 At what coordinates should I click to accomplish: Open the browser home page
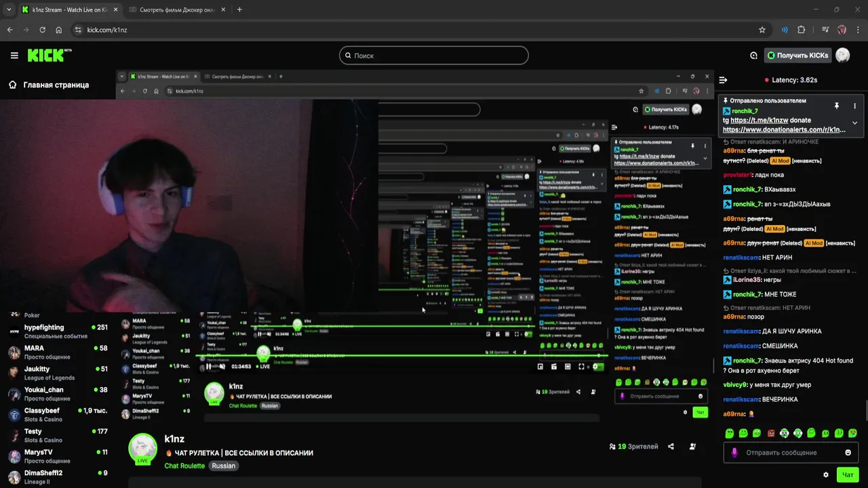click(x=59, y=30)
